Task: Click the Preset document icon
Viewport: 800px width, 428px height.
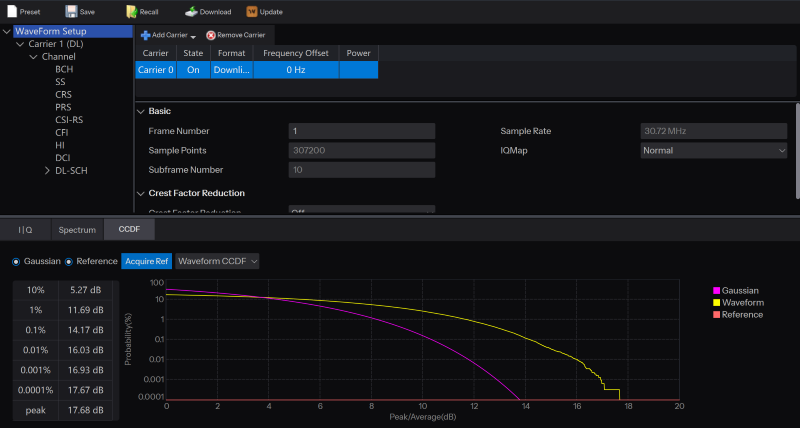Action: (x=12, y=11)
